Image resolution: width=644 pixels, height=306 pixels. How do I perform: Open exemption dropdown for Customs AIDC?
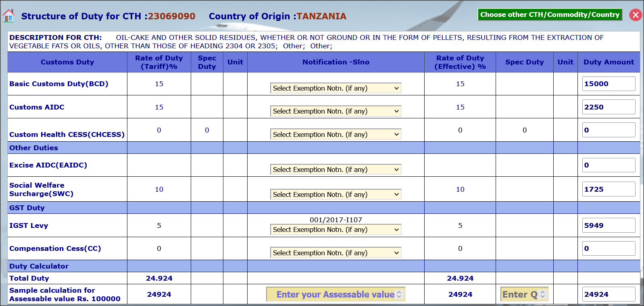(x=336, y=111)
